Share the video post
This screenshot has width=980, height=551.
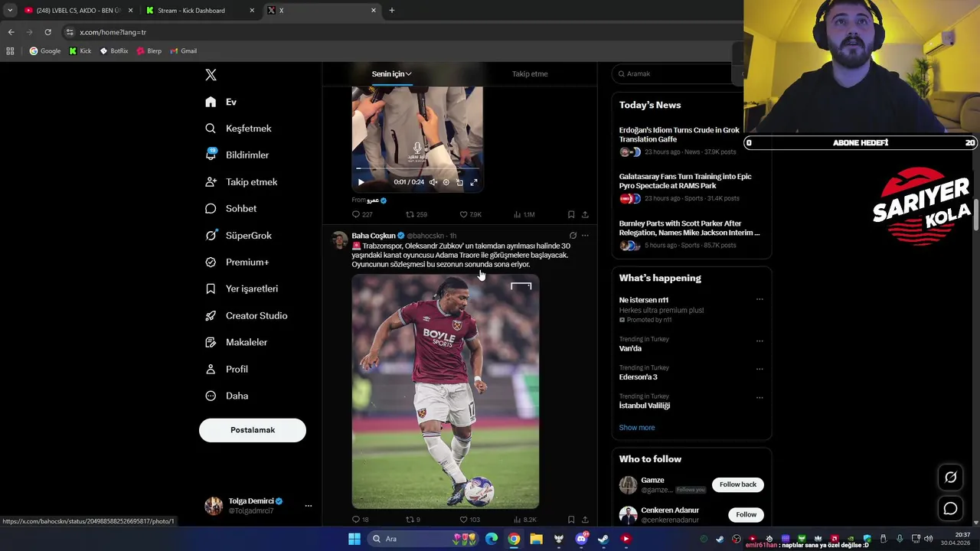(585, 215)
